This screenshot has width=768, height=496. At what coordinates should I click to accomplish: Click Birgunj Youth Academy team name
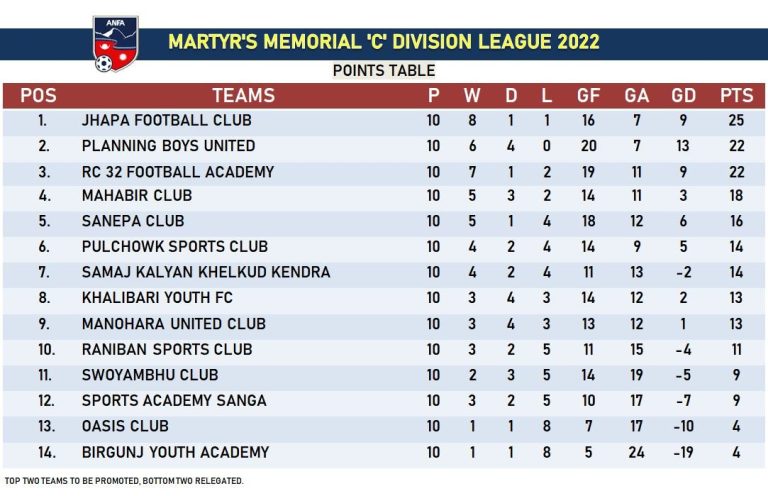pyautogui.click(x=175, y=452)
